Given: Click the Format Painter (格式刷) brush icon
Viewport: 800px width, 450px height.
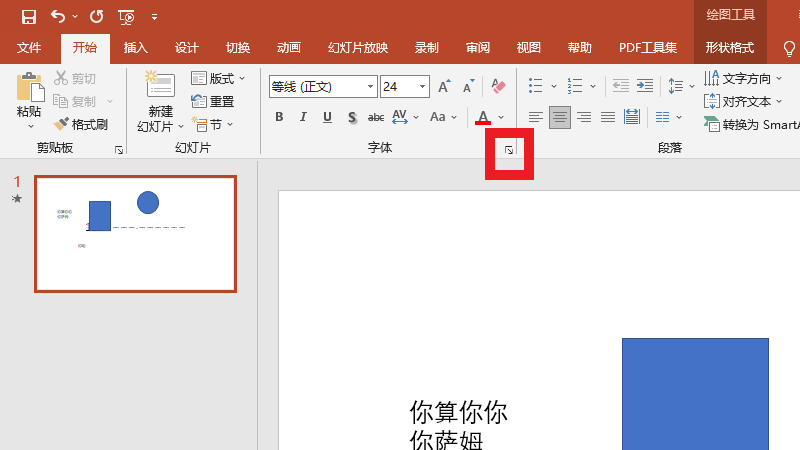Looking at the screenshot, I should (x=61, y=125).
